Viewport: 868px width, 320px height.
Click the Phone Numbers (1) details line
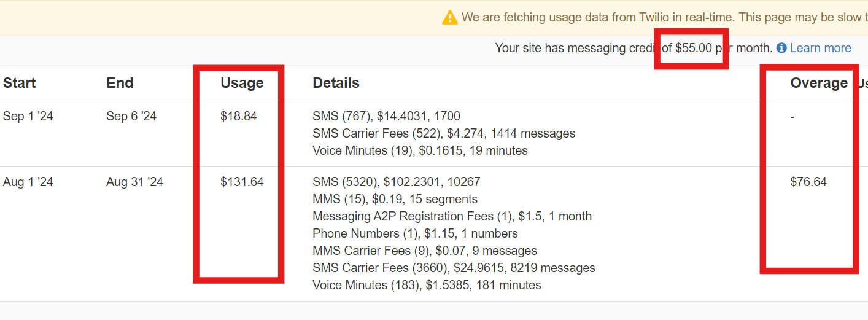pyautogui.click(x=415, y=233)
